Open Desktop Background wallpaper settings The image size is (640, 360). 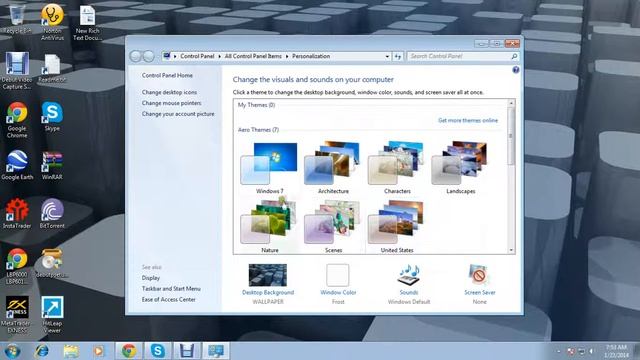click(x=268, y=284)
